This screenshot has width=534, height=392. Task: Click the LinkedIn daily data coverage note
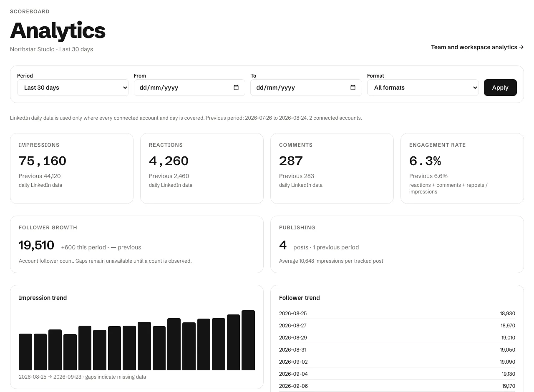pos(186,118)
